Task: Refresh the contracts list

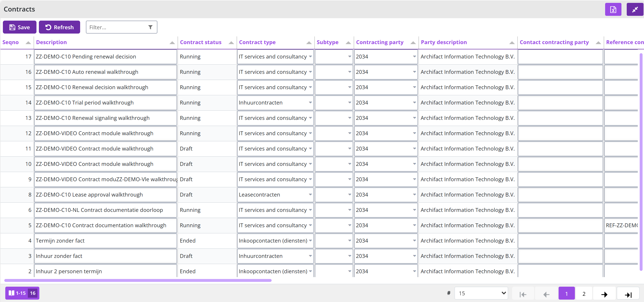Action: 60,27
